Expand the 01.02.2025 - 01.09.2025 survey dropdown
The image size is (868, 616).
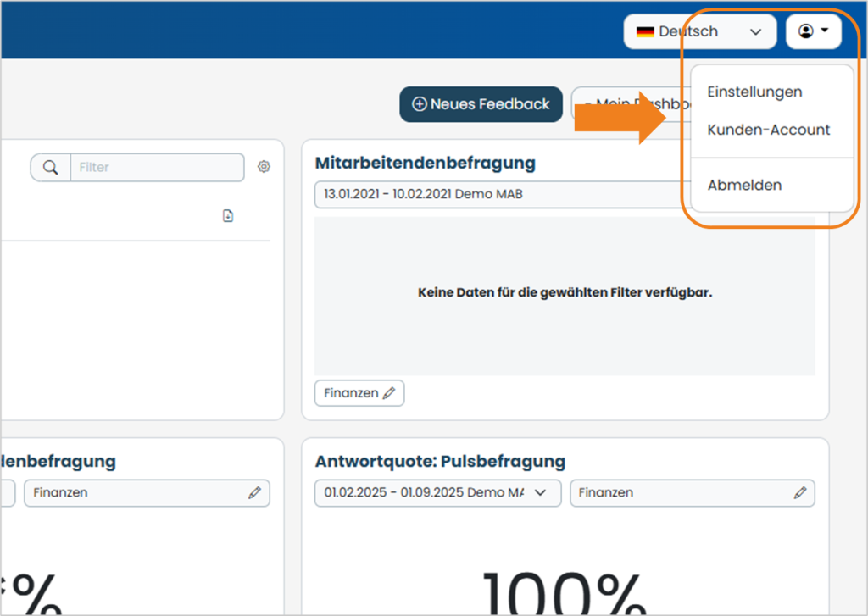(x=437, y=492)
